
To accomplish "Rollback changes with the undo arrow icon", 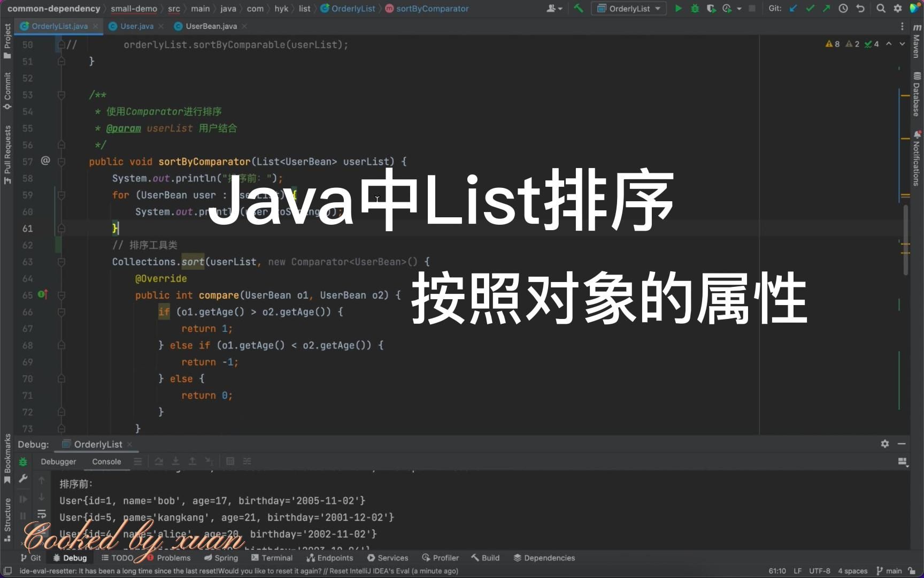I will point(860,8).
